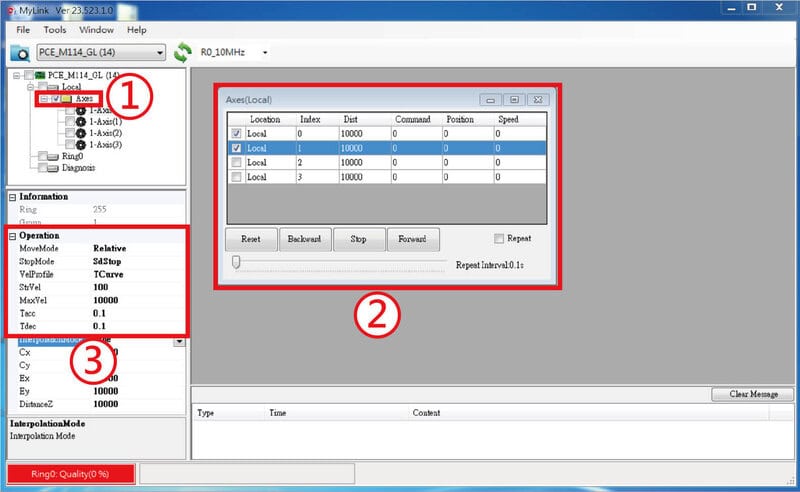The width and height of the screenshot is (800, 492).
Task: Open the Help menu
Action: (136, 30)
